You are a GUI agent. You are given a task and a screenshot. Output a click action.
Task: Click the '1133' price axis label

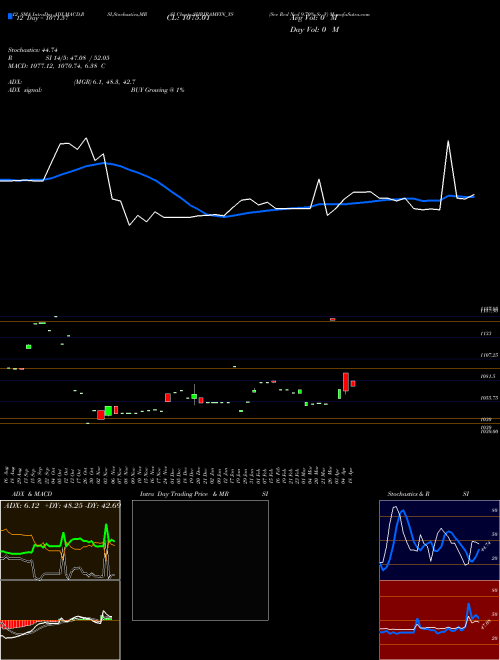pyautogui.click(x=486, y=333)
